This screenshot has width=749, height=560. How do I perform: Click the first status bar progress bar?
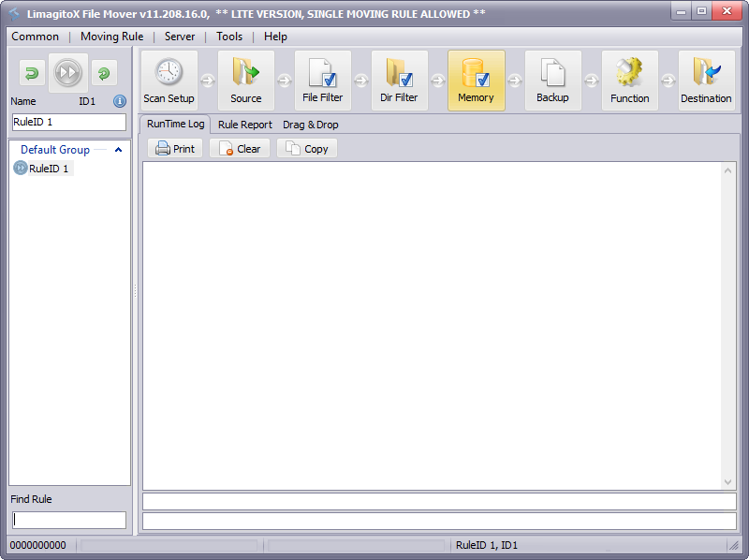click(169, 545)
